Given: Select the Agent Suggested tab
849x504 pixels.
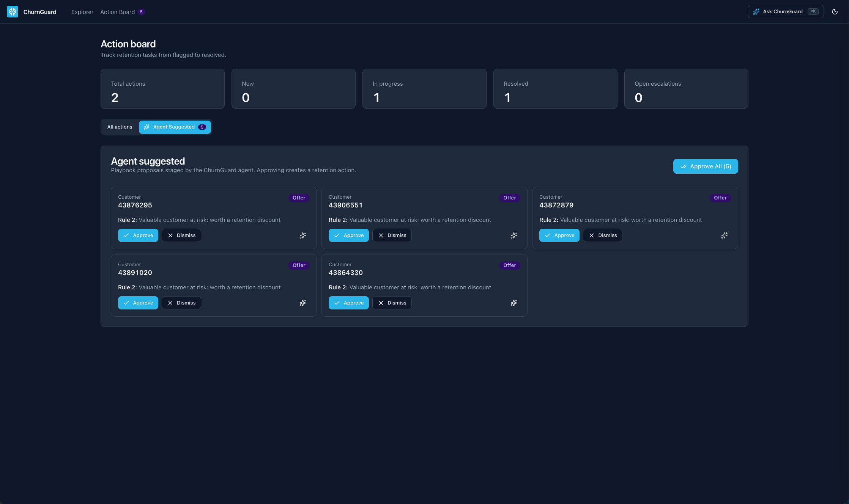Looking at the screenshot, I should pyautogui.click(x=175, y=127).
